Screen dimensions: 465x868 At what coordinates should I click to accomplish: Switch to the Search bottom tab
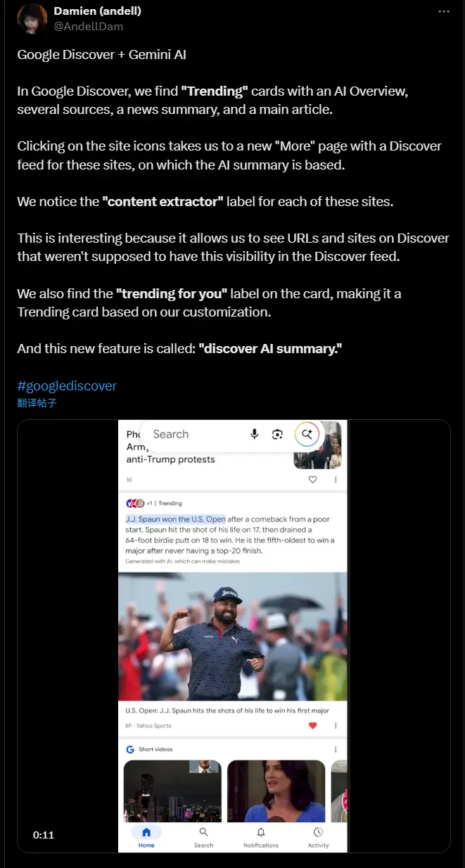click(203, 837)
